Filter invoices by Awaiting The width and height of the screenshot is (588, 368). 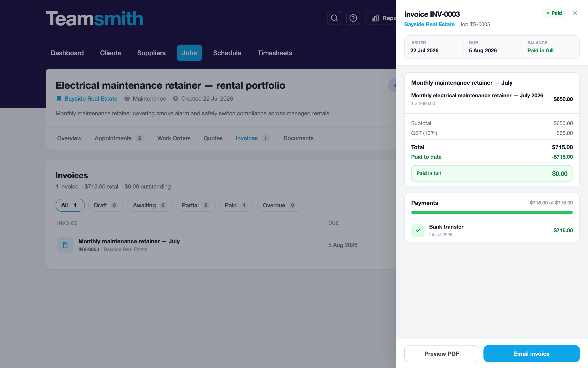(150, 205)
